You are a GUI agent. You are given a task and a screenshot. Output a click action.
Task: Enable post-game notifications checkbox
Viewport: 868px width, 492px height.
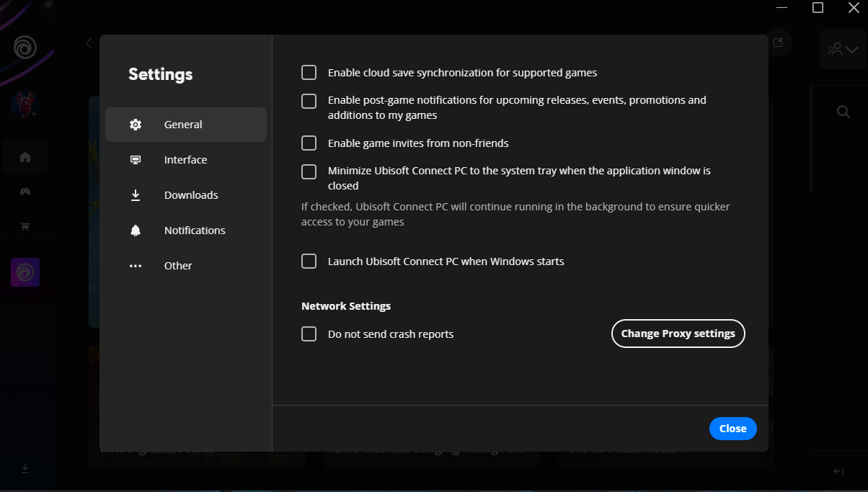(x=309, y=101)
